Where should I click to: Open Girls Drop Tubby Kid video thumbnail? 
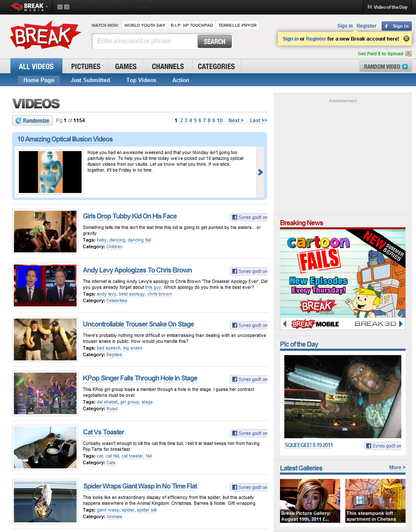point(45,231)
